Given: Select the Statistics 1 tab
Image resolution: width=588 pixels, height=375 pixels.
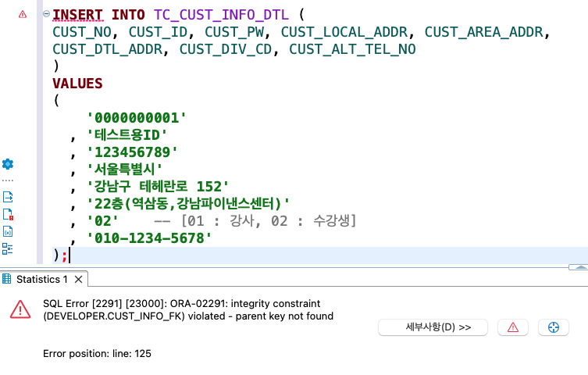Looking at the screenshot, I should (41, 280).
